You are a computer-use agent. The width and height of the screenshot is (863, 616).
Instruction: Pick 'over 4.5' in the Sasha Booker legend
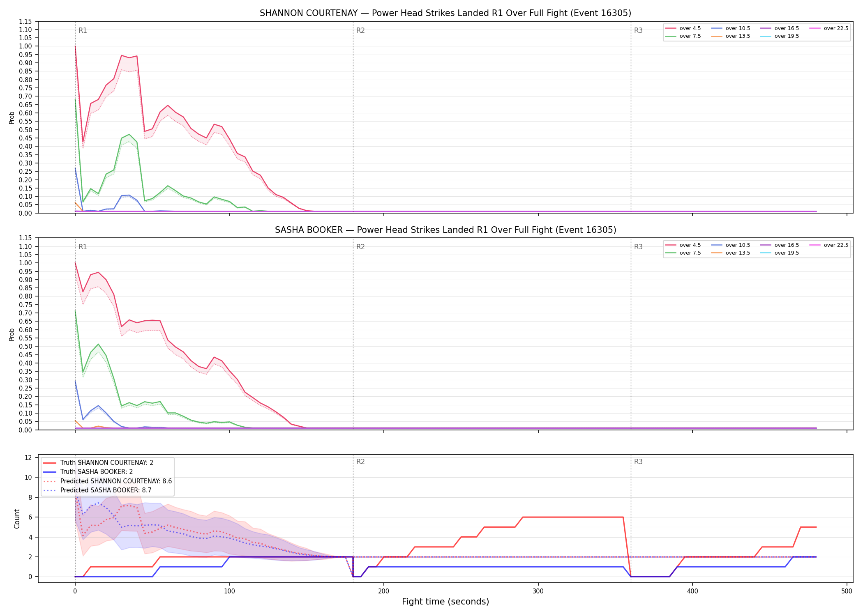[x=683, y=245]
